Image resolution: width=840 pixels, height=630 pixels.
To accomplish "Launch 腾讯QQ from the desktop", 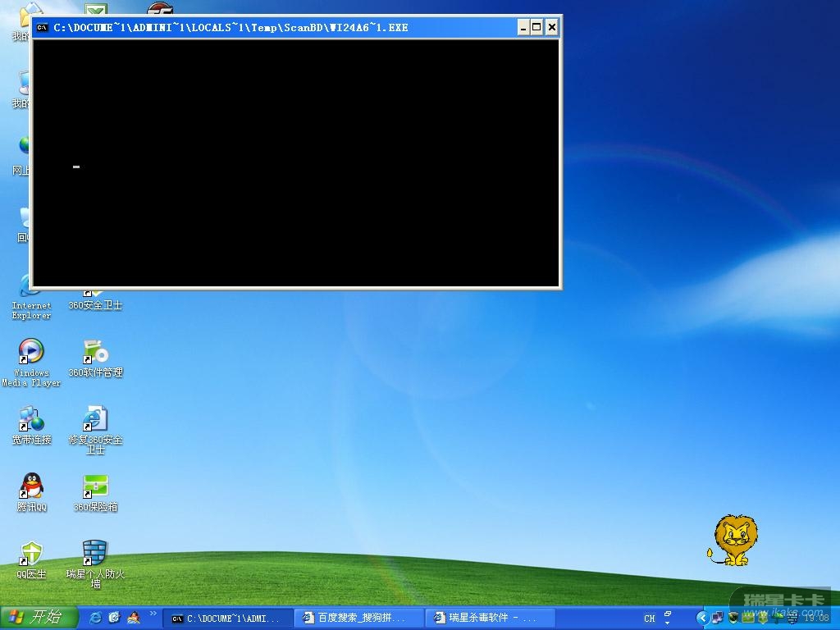I will pyautogui.click(x=32, y=492).
